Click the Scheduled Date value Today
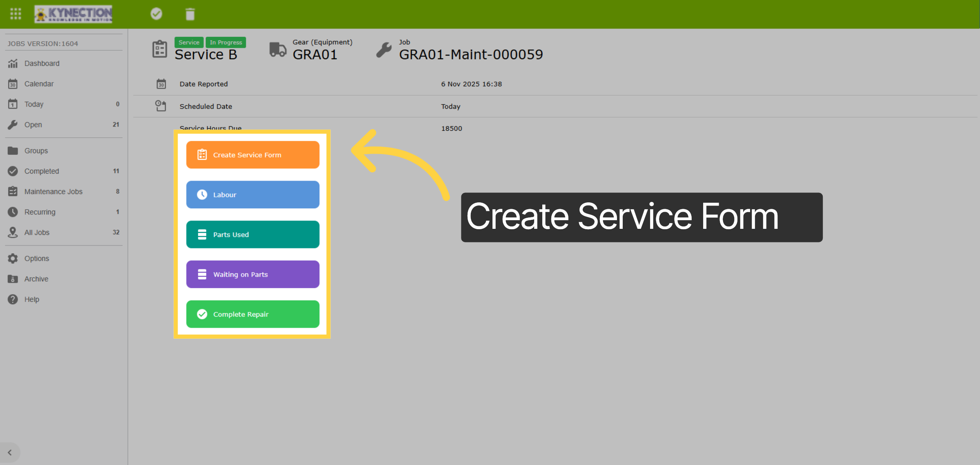The width and height of the screenshot is (980, 465). 451,107
